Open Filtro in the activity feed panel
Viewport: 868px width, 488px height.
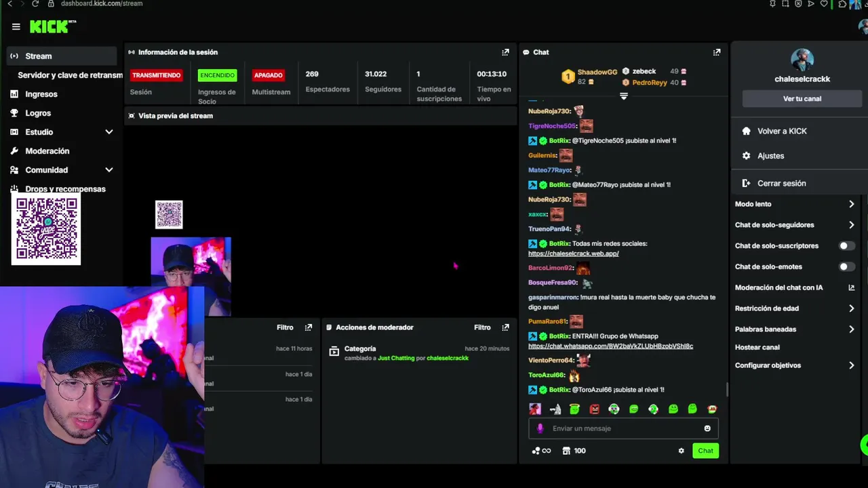[x=285, y=327]
